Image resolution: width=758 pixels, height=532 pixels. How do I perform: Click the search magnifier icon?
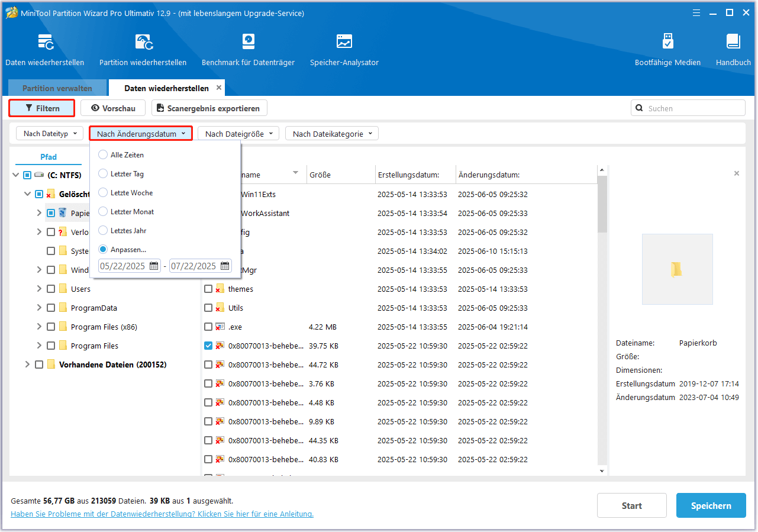[x=640, y=108]
